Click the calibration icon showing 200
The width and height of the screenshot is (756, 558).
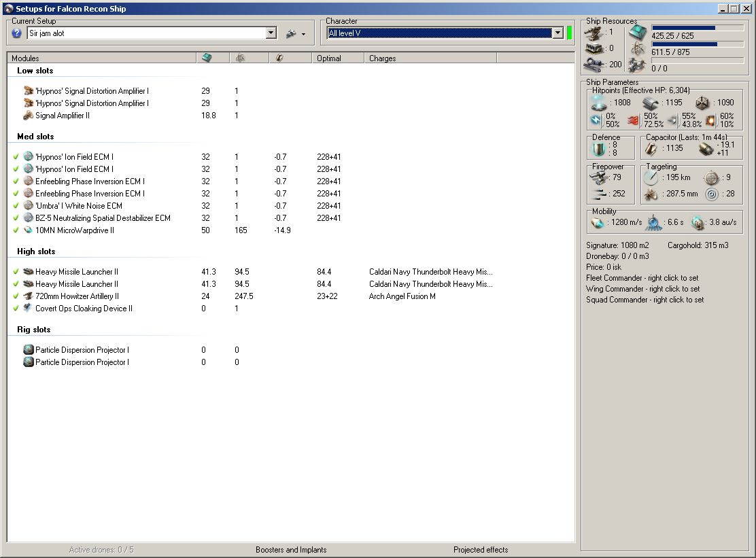(x=594, y=64)
